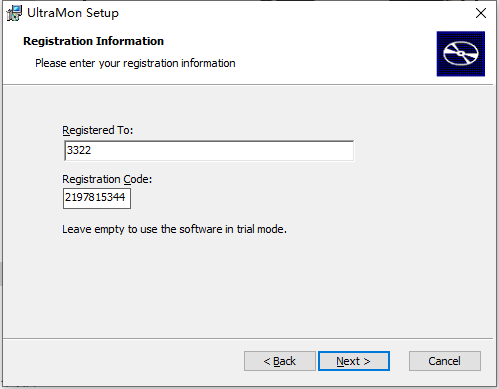The image size is (499, 389).
Task: Click 'Please enter your registration information' text
Action: (135, 63)
